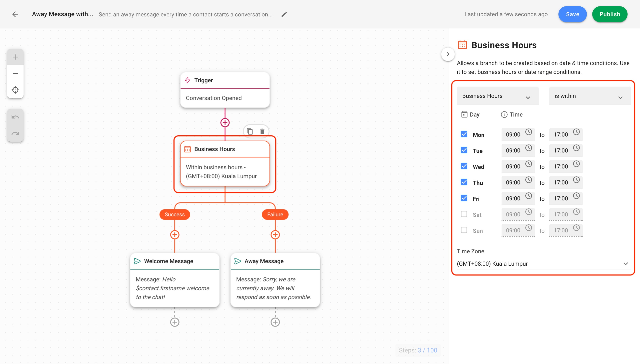Click the zoom out (-) button

click(15, 73)
